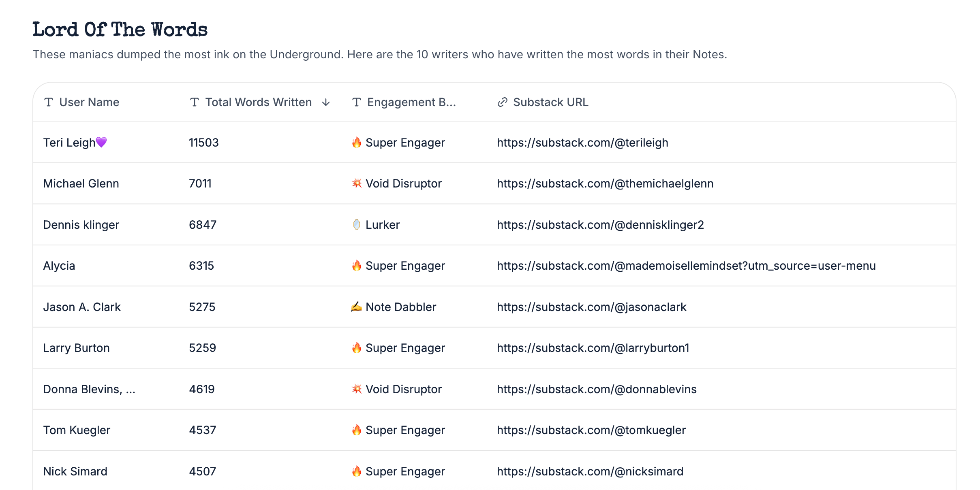Click the fire emoji in Alycia's row

click(x=357, y=265)
